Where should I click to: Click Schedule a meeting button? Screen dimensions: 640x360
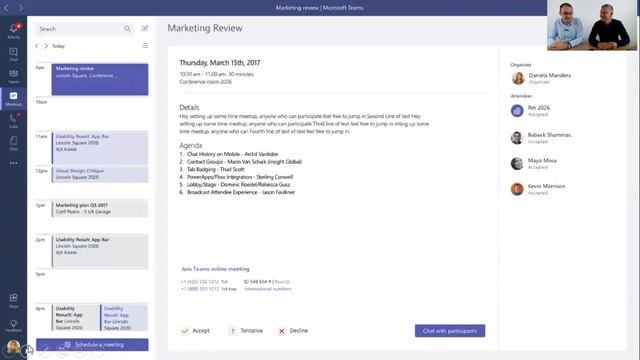(92, 344)
